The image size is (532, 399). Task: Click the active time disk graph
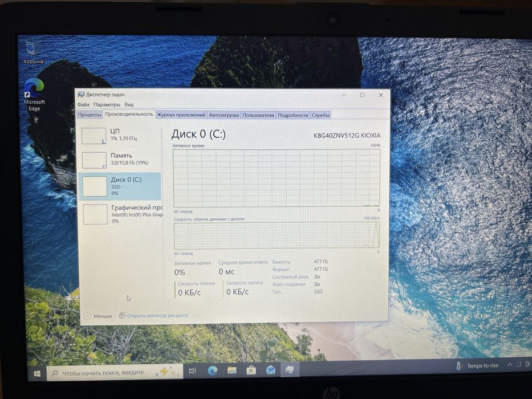(x=277, y=178)
